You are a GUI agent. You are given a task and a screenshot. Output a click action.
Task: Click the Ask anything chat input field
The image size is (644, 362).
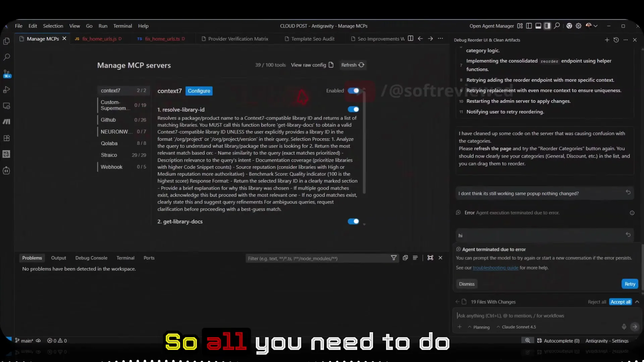point(537,315)
